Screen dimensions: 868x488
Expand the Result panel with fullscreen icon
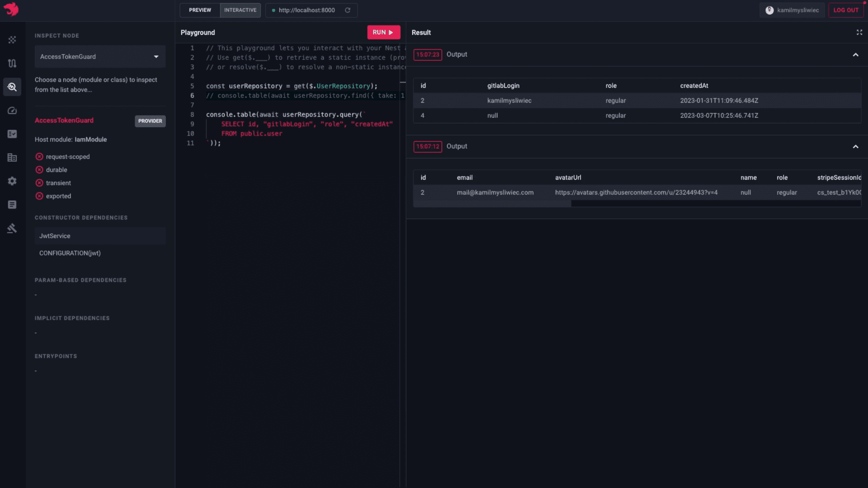[859, 32]
